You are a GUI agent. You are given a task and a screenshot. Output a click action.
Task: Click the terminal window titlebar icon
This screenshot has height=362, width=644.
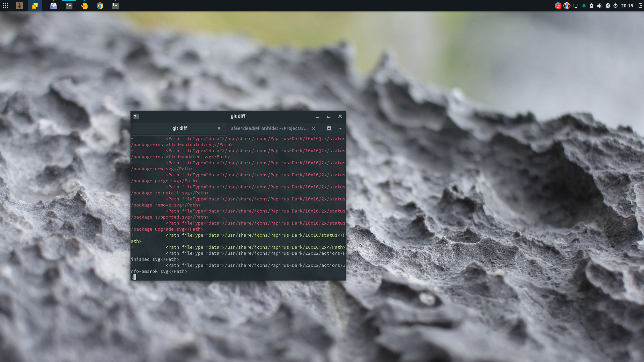tap(136, 116)
